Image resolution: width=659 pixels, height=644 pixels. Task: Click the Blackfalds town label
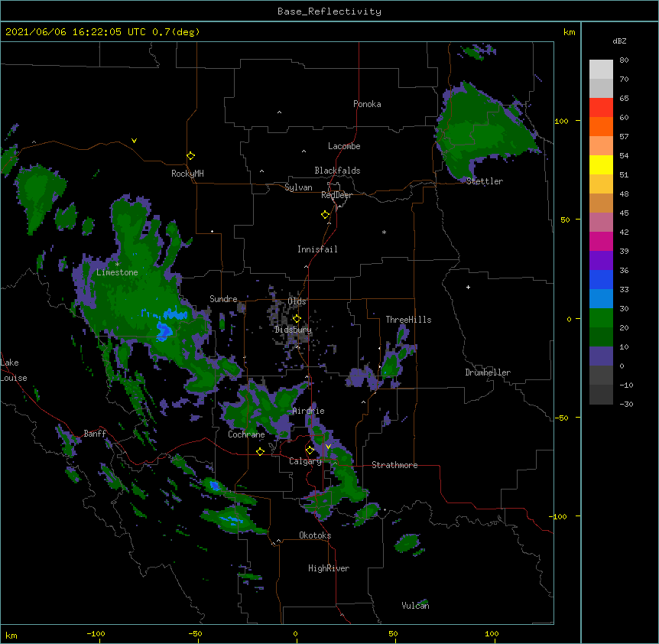pos(337,171)
